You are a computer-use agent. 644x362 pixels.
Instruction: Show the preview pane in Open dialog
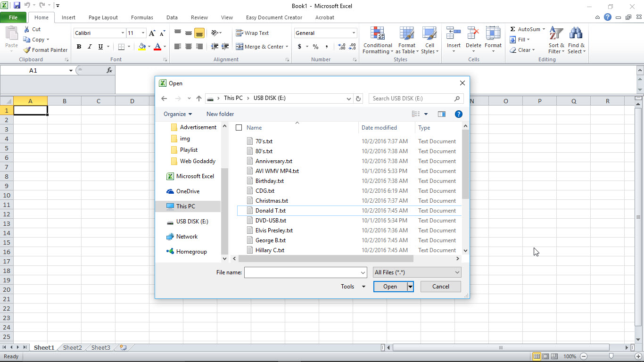click(442, 114)
